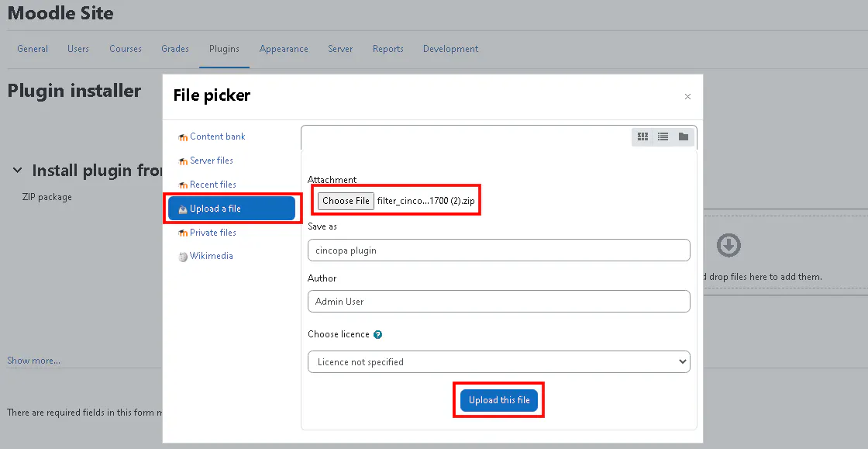Viewport: 868px width, 449px height.
Task: Open the Choose licence dropdown
Action: [499, 361]
